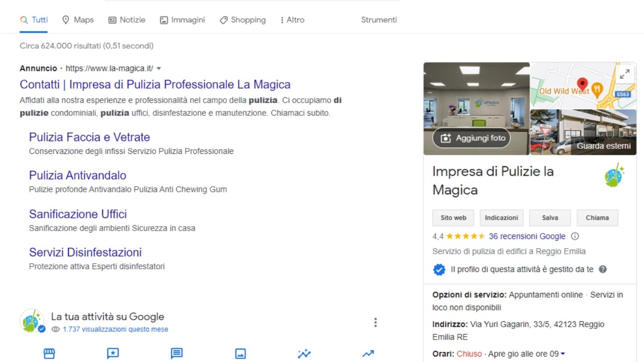Open the Servizi Disinfestazioni link
This screenshot has height=362, width=644.
tap(85, 252)
